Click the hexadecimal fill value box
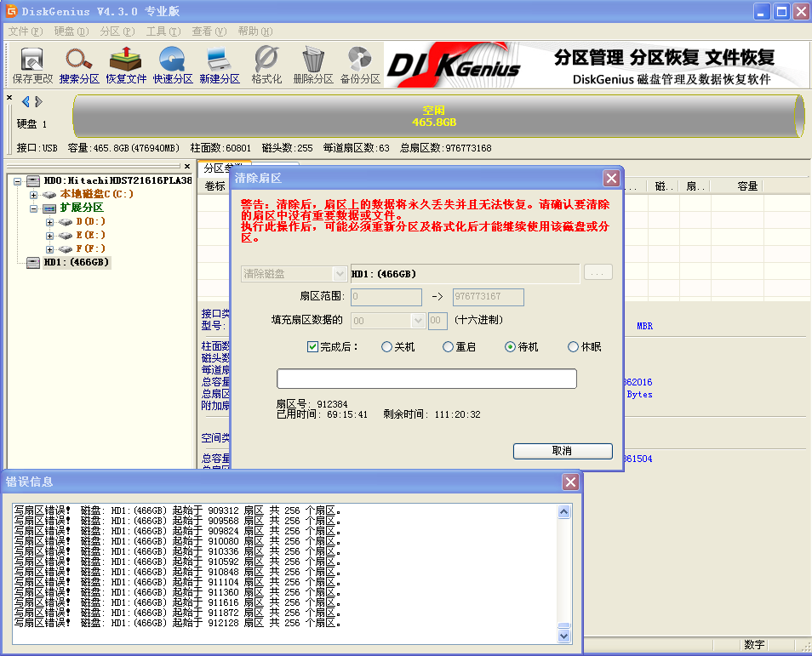Screen dimensions: 812x656 [x=437, y=321]
